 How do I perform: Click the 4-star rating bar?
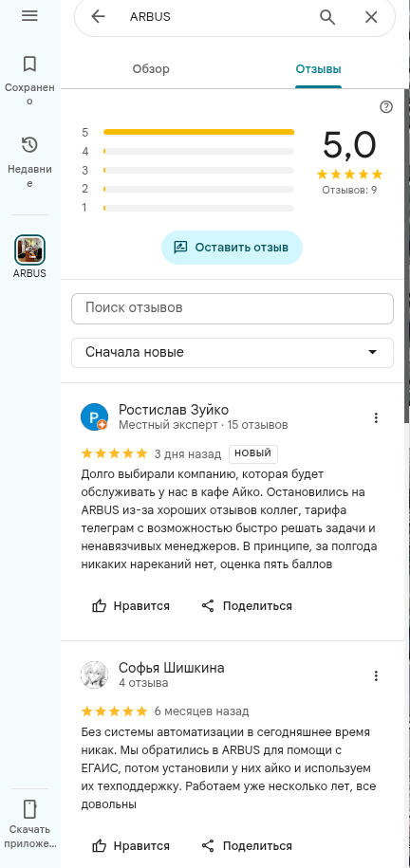(198, 151)
